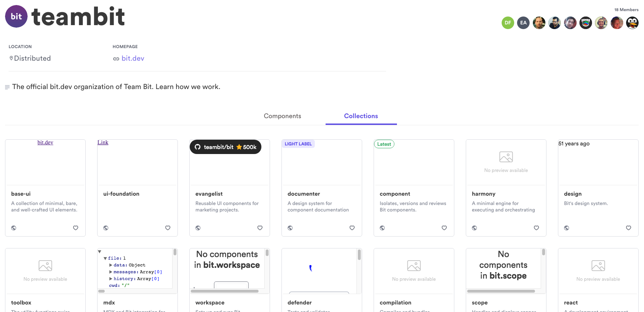Click the purple bit logo
The height and width of the screenshot is (312, 644).
coord(16,17)
